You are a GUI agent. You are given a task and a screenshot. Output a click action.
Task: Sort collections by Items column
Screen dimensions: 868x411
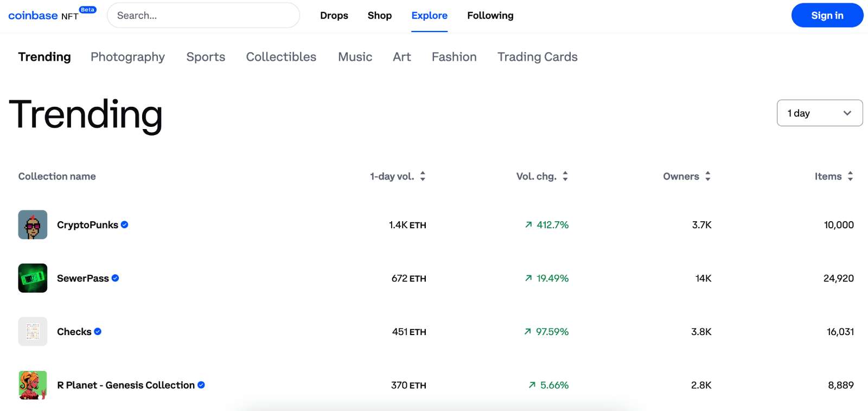tap(850, 176)
